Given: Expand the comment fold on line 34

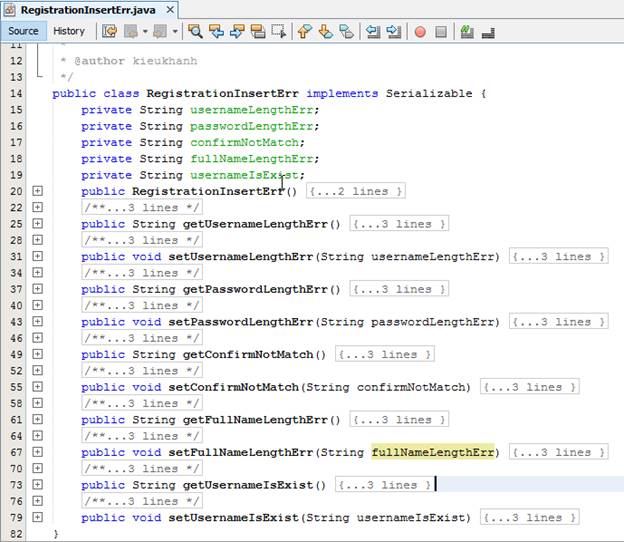Looking at the screenshot, I should coord(37,273).
